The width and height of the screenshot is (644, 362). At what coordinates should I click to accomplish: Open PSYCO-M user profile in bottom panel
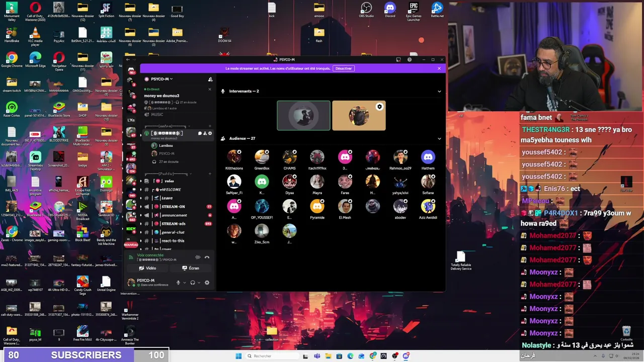pos(148,283)
